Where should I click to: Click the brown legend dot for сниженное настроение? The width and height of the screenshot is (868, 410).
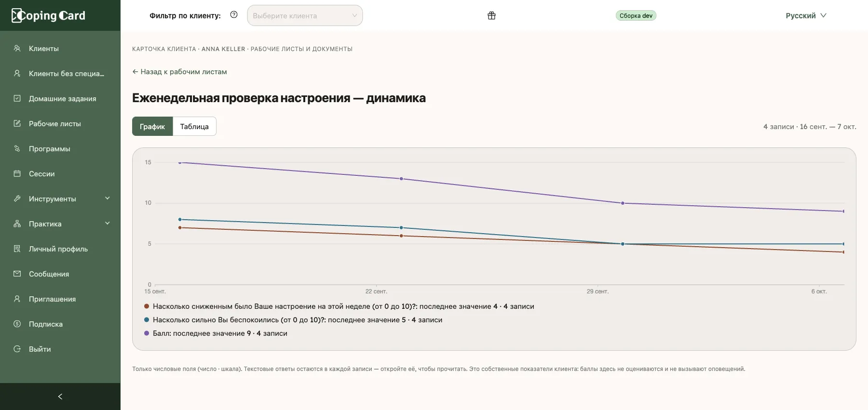(147, 306)
